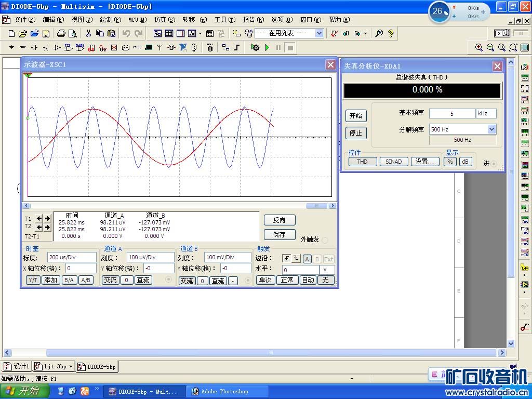
Task: Click the 反向 button in oscilloscope
Action: click(279, 220)
